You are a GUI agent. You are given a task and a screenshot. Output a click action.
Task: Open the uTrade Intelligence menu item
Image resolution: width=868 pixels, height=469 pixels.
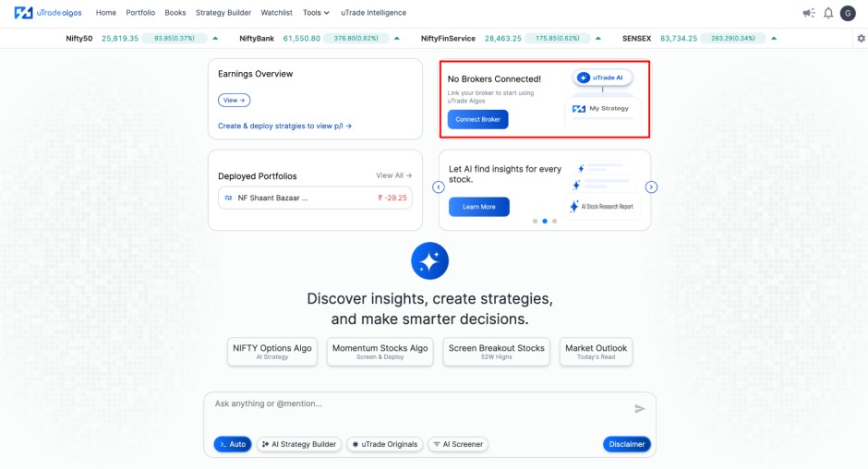pyautogui.click(x=373, y=13)
